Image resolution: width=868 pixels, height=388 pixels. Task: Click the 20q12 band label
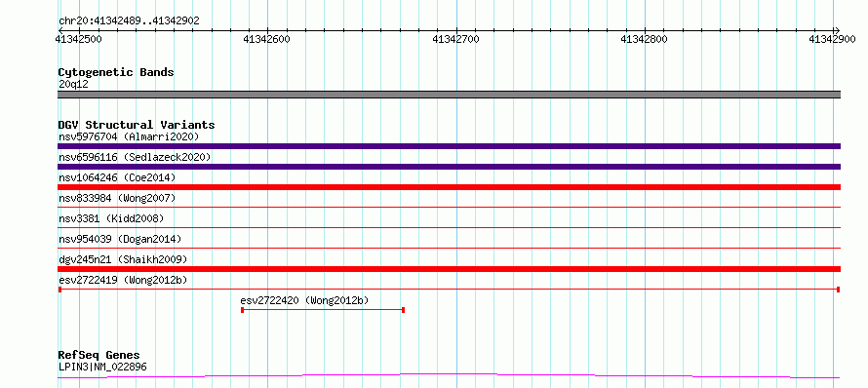(73, 84)
